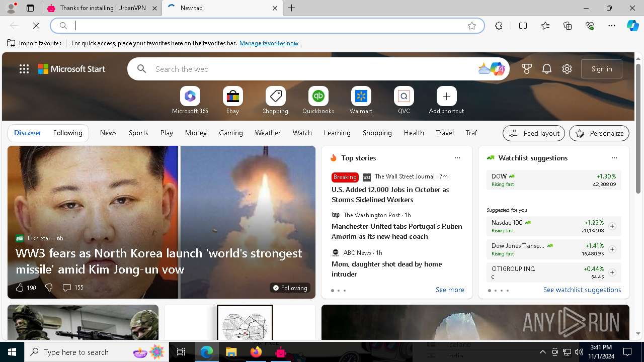Close the UrbanVPN tab

pos(154,8)
